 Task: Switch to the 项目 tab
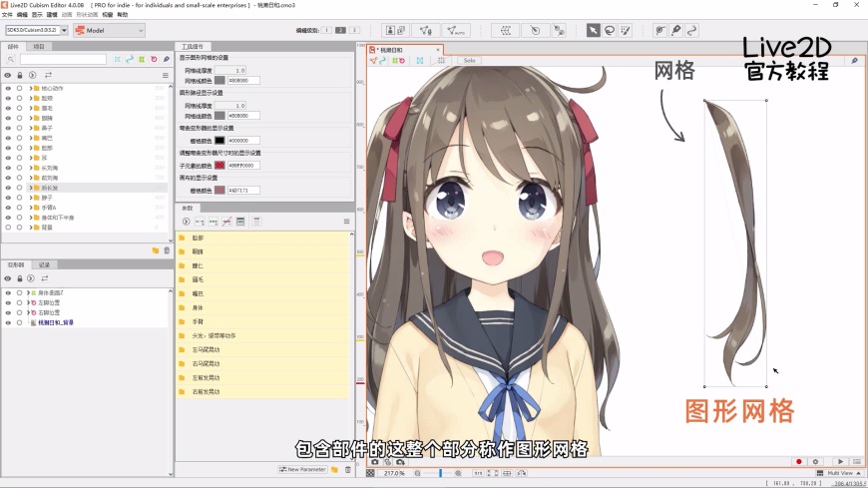tap(39, 47)
